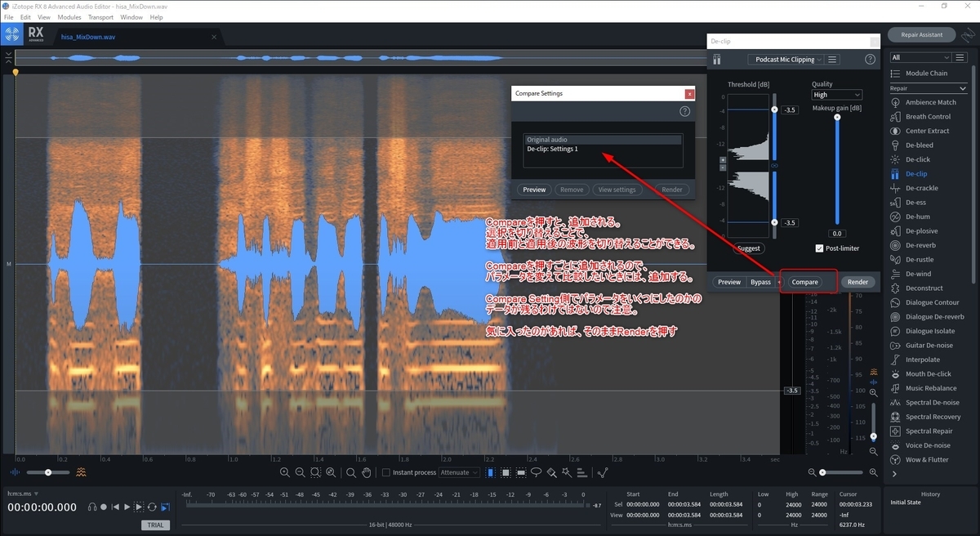Open the Voice De-noise module
The image size is (980, 536).
[x=928, y=445]
